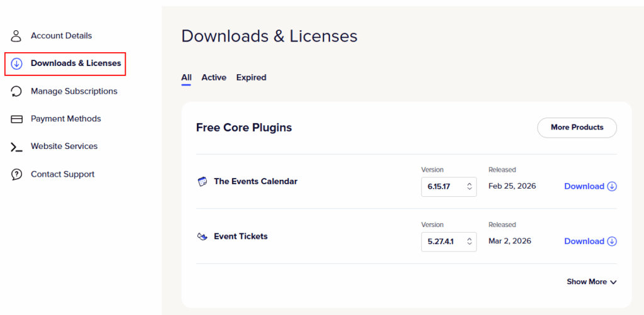Image resolution: width=644 pixels, height=315 pixels.
Task: Go to Payment Methods page
Action: click(x=65, y=119)
